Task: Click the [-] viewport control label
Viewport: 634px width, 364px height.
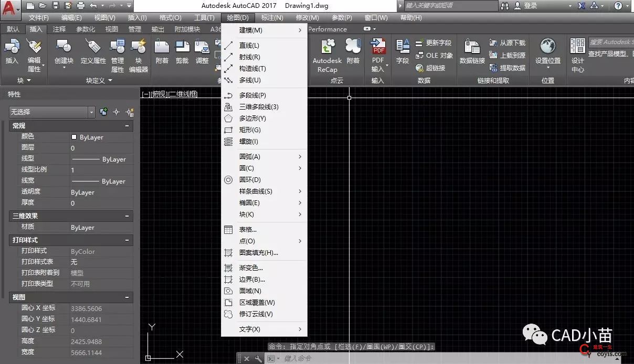Action: pyautogui.click(x=146, y=94)
